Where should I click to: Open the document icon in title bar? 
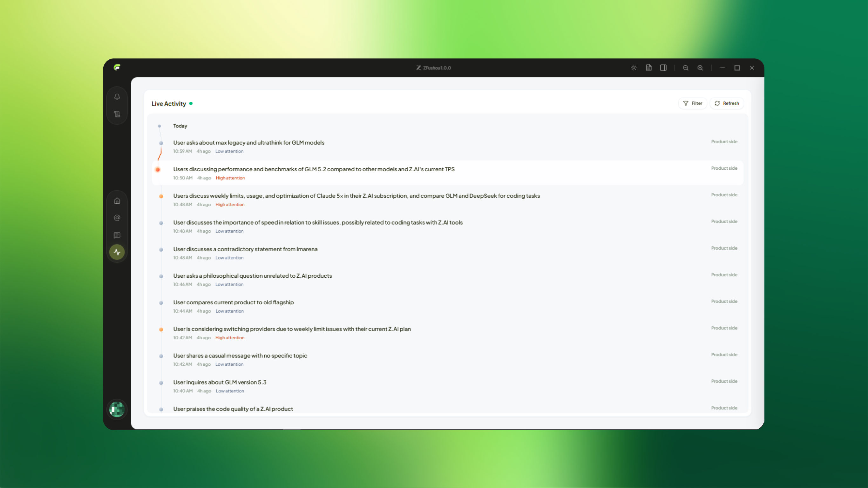[x=649, y=68]
